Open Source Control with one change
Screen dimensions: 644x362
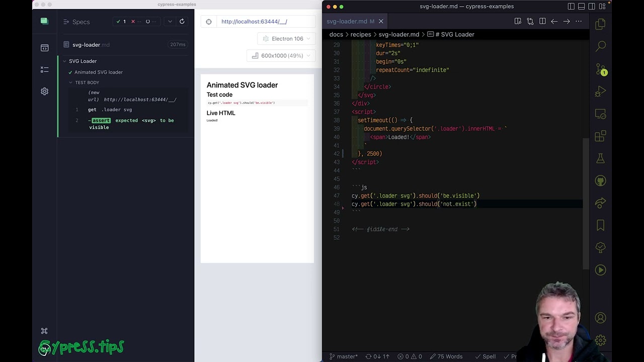(600, 69)
